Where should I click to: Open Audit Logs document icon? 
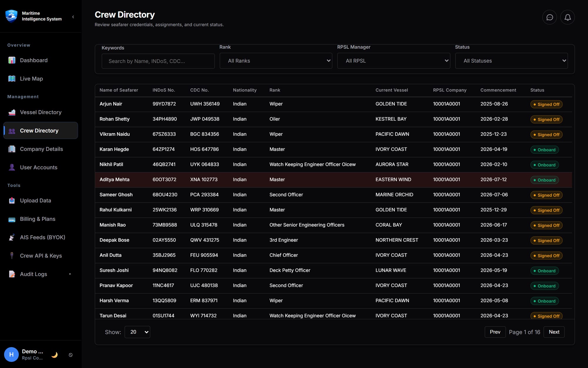pyautogui.click(x=12, y=274)
